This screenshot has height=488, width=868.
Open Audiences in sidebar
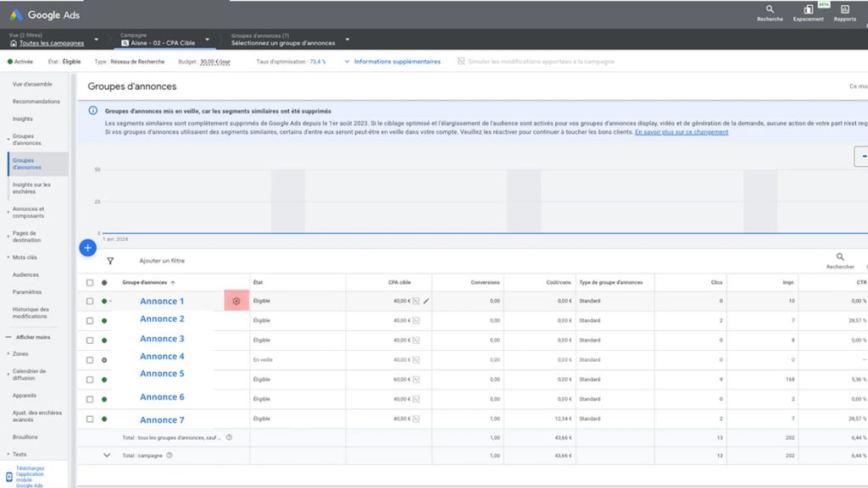coord(25,274)
